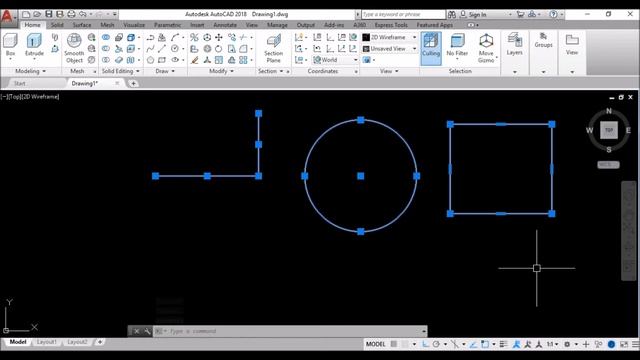This screenshot has height=360, width=640.
Task: Toggle Clean Screen in status bar
Action: pos(624,344)
